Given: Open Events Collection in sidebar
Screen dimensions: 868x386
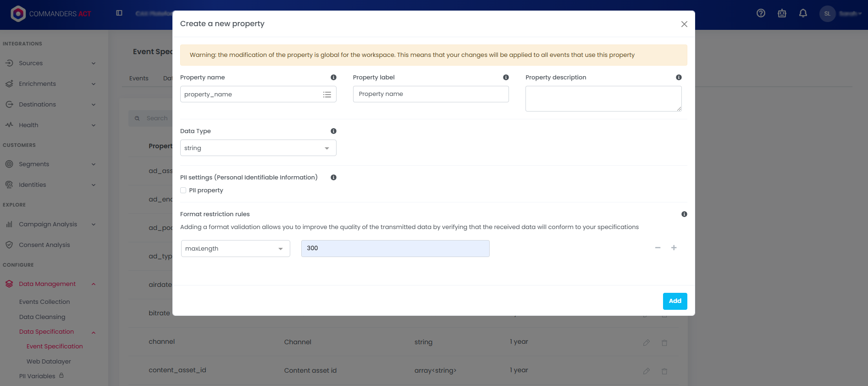Looking at the screenshot, I should tap(44, 302).
